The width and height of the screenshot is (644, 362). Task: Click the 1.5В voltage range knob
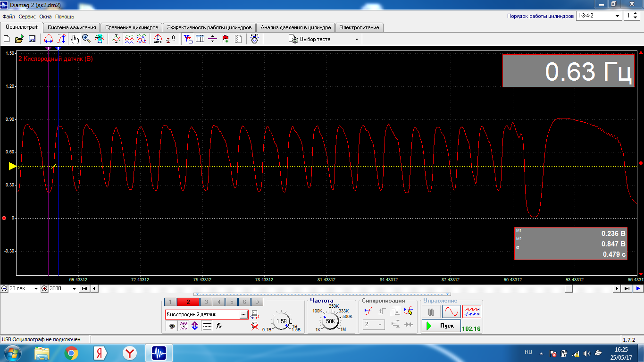(x=281, y=321)
